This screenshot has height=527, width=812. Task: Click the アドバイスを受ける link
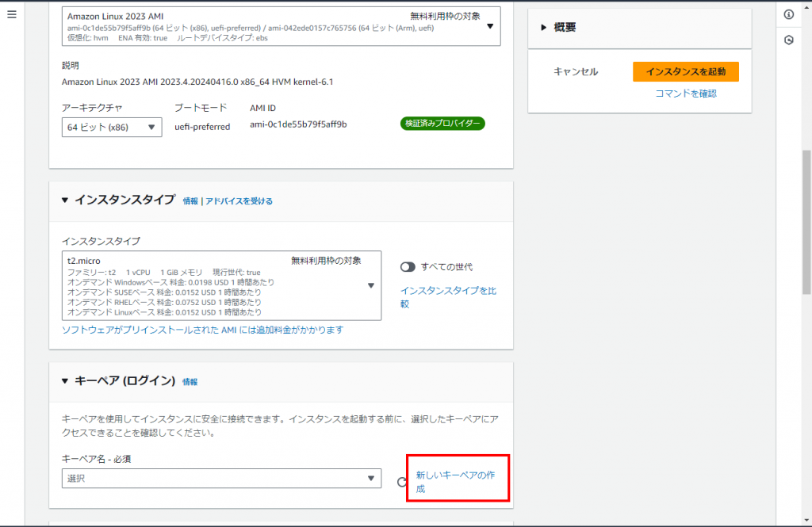(239, 201)
